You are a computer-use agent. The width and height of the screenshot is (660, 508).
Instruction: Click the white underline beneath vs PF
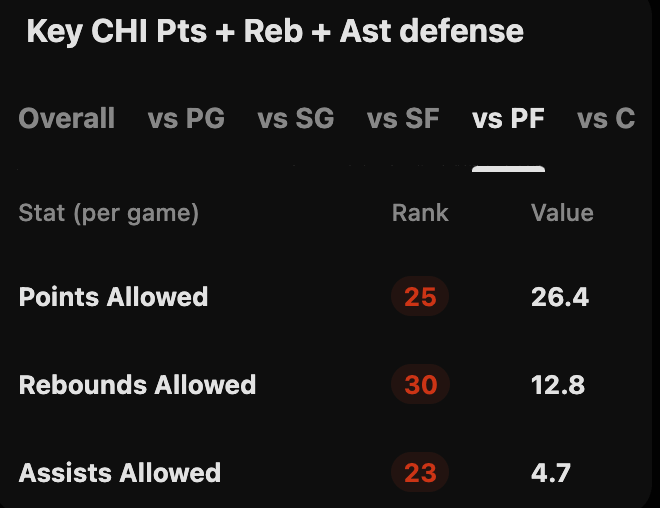click(508, 168)
